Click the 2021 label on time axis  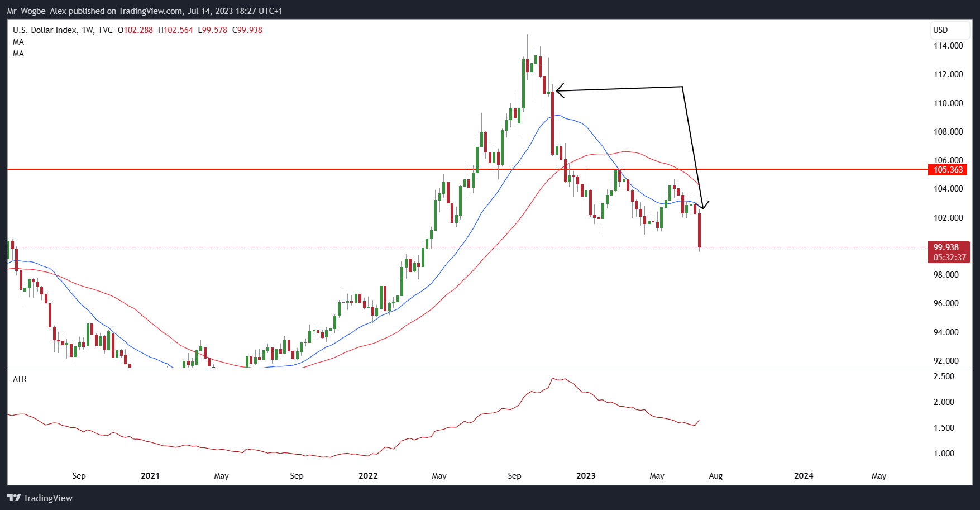[x=150, y=476]
